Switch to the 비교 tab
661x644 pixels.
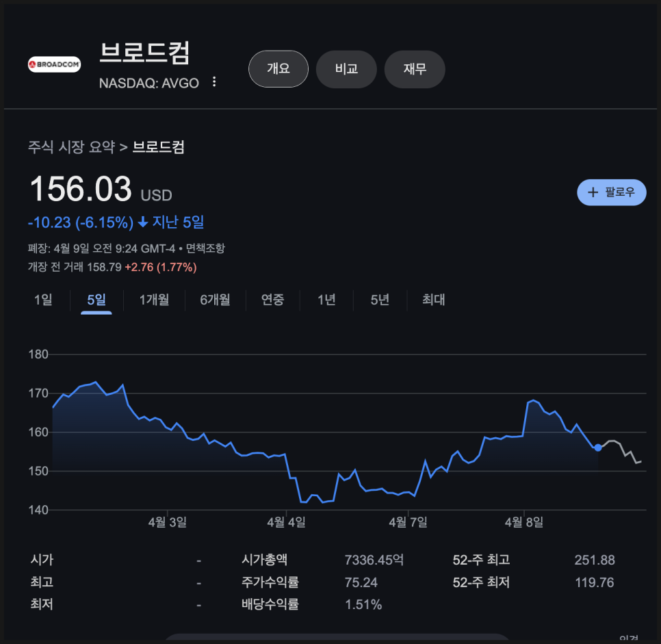click(x=346, y=69)
